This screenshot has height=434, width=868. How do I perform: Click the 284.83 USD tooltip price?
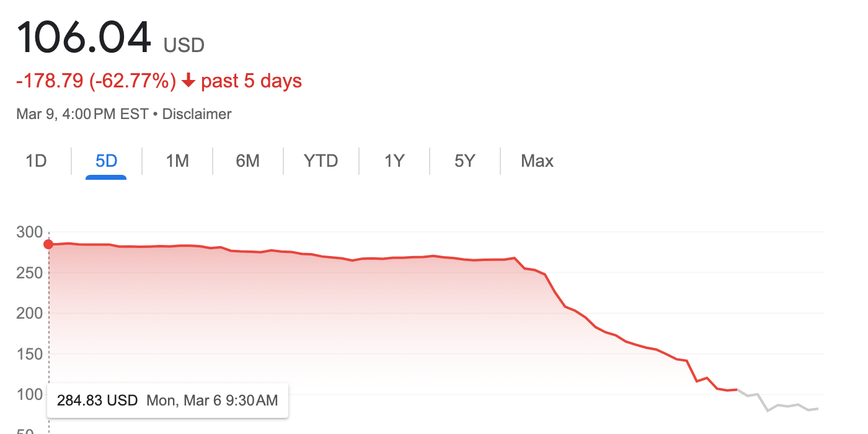[97, 401]
